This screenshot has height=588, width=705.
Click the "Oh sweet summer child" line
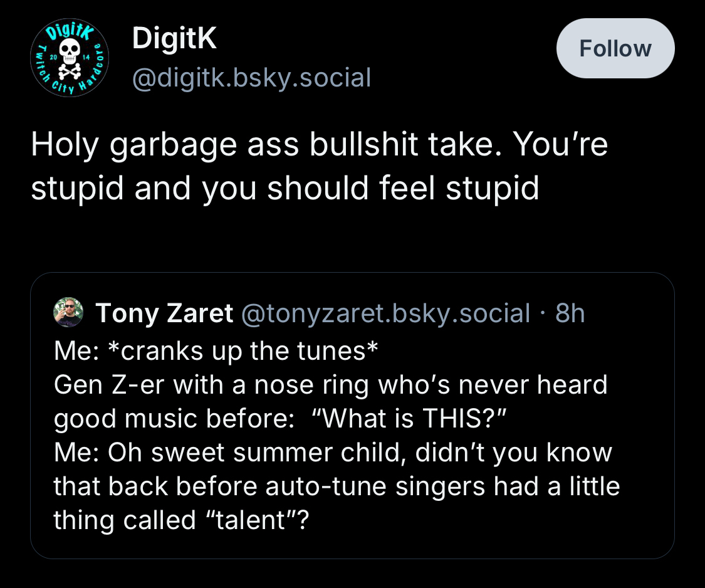point(332,452)
